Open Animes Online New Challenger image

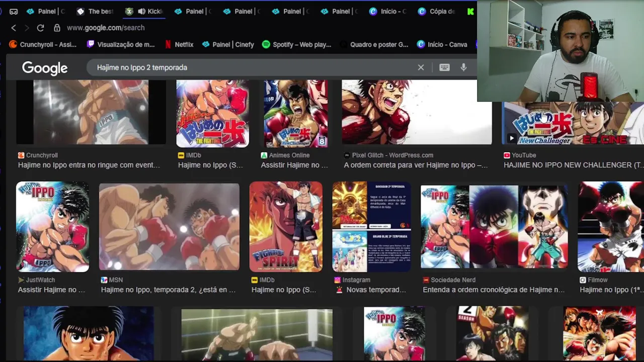coord(295,114)
